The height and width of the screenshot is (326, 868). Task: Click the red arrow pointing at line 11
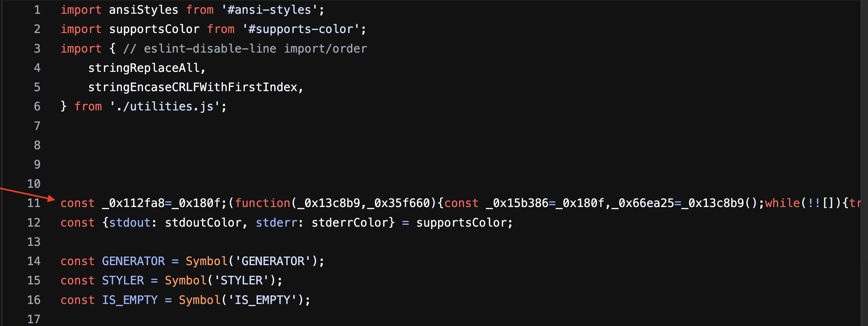[x=27, y=194]
